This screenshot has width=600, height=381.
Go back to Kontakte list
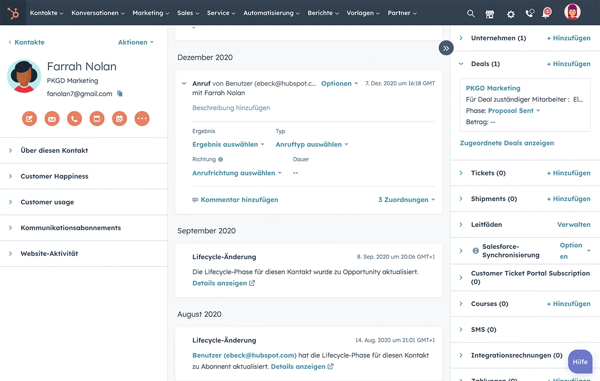pos(26,42)
